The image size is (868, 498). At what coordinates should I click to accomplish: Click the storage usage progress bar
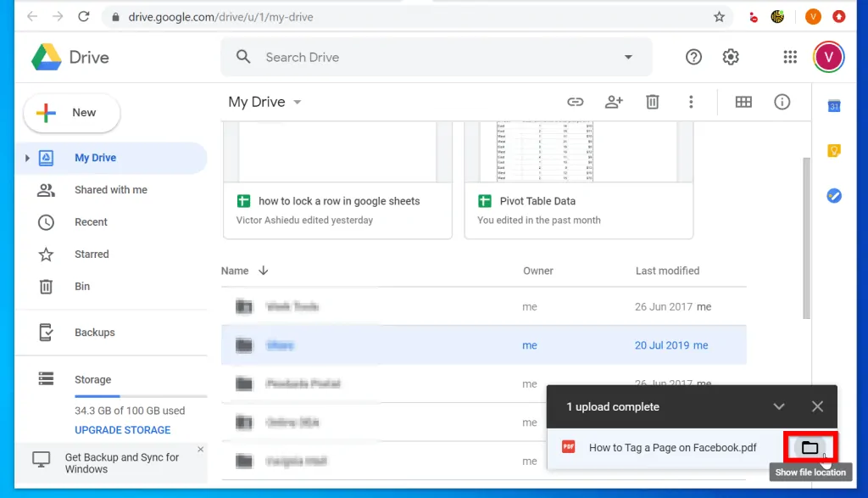(x=141, y=396)
